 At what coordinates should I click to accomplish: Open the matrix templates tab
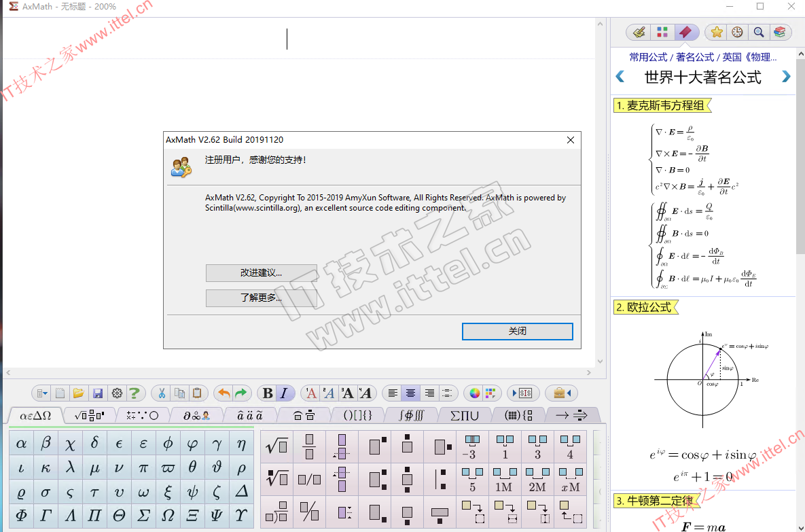[518, 415]
